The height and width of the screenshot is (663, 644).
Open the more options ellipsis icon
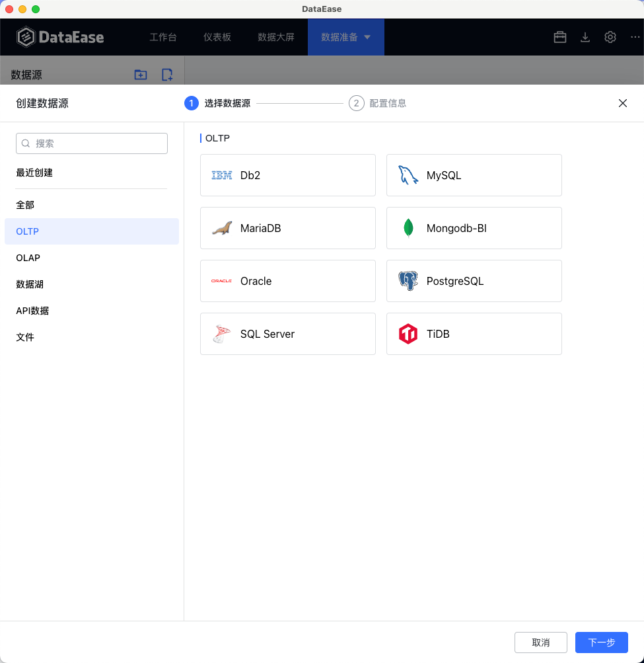[635, 37]
